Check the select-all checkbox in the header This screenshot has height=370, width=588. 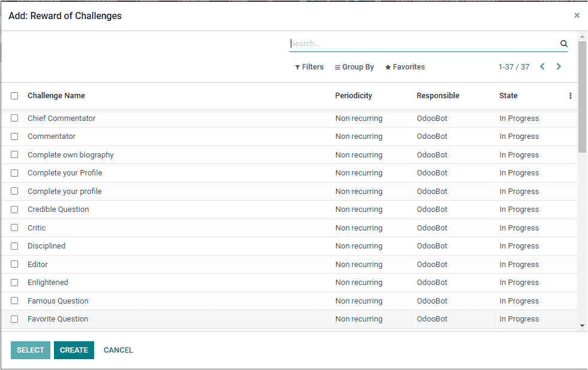tap(14, 95)
